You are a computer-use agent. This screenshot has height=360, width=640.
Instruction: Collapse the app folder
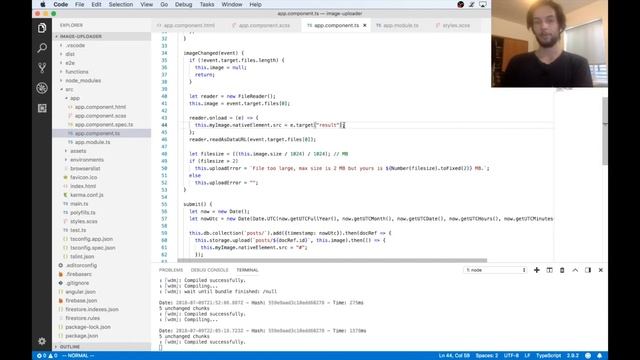pyautogui.click(x=101, y=98)
